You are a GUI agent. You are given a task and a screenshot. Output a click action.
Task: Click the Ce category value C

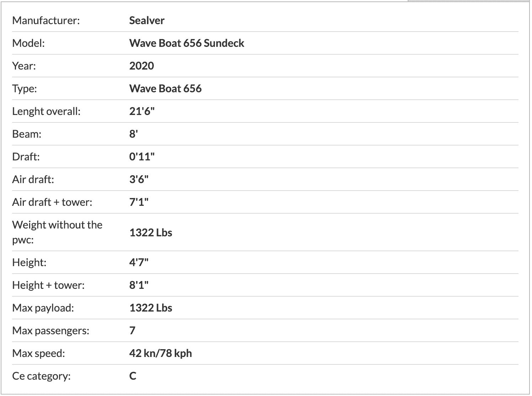(x=133, y=376)
